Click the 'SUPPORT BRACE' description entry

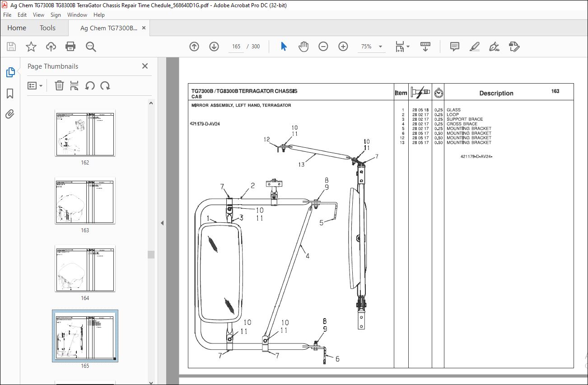(465, 119)
